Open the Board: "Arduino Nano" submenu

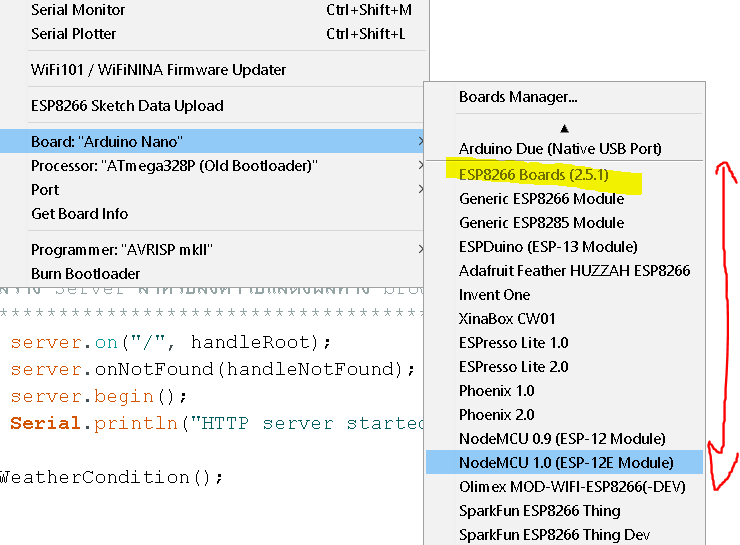[x=213, y=142]
